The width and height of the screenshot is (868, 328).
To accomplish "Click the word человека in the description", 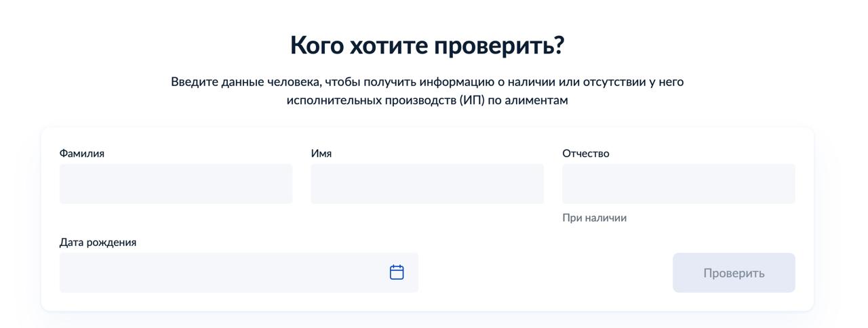I will point(294,82).
